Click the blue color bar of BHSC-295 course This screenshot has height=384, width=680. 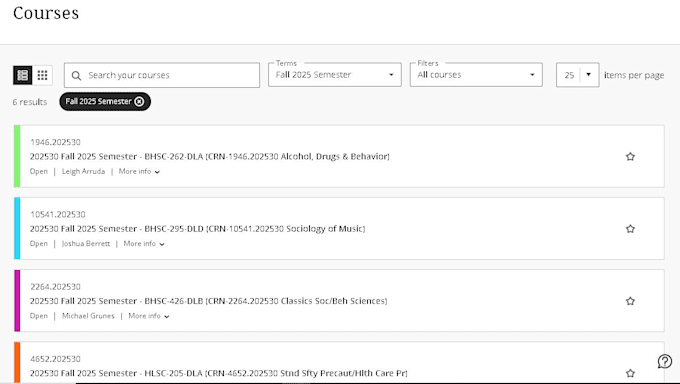pos(17,228)
